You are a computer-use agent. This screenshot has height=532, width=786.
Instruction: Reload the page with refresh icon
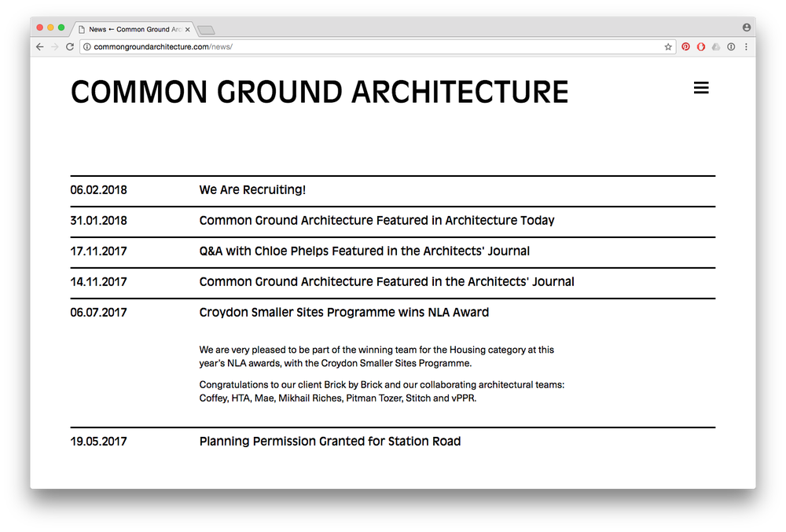tap(70, 46)
